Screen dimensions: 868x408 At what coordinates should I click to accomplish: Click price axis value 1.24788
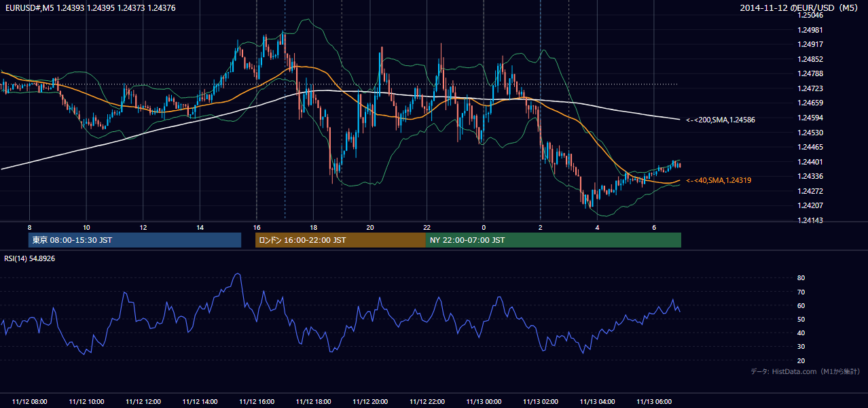[x=810, y=73]
